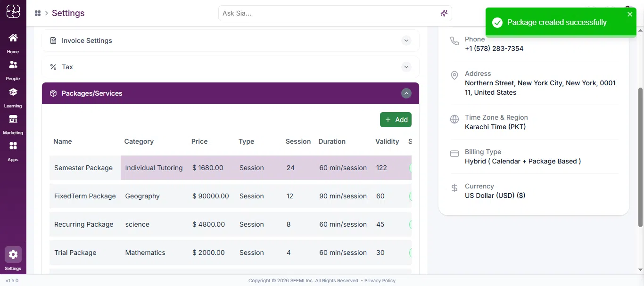
Task: Expand the Invoice Settings section
Action: 406,41
